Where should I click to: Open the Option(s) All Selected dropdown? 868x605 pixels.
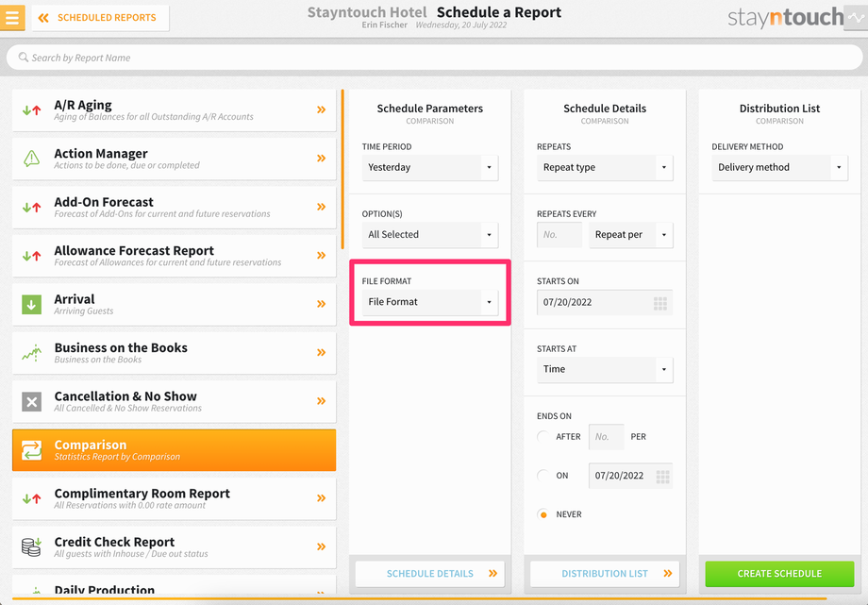click(x=430, y=234)
